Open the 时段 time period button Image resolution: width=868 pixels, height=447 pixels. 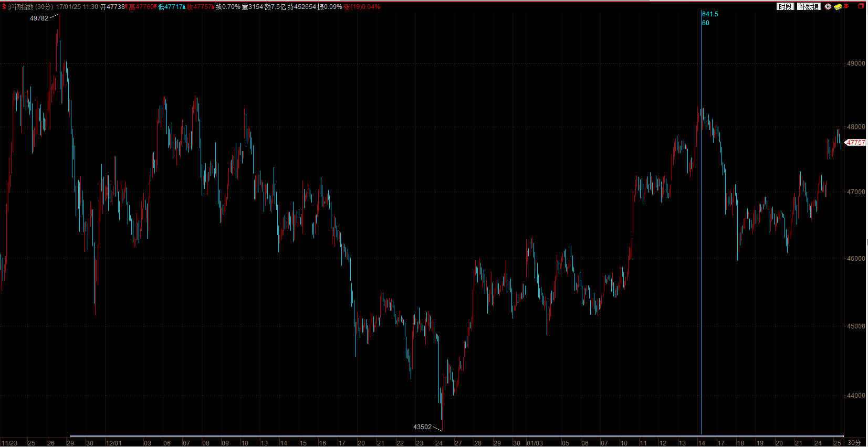pos(785,6)
